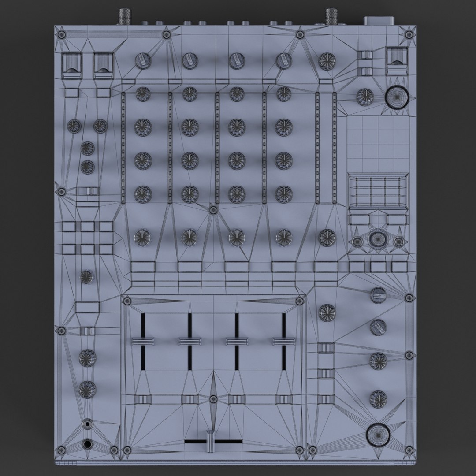The height and width of the screenshot is (476, 476).
Task: Click the left metal post on the back edge
Action: 124,17
